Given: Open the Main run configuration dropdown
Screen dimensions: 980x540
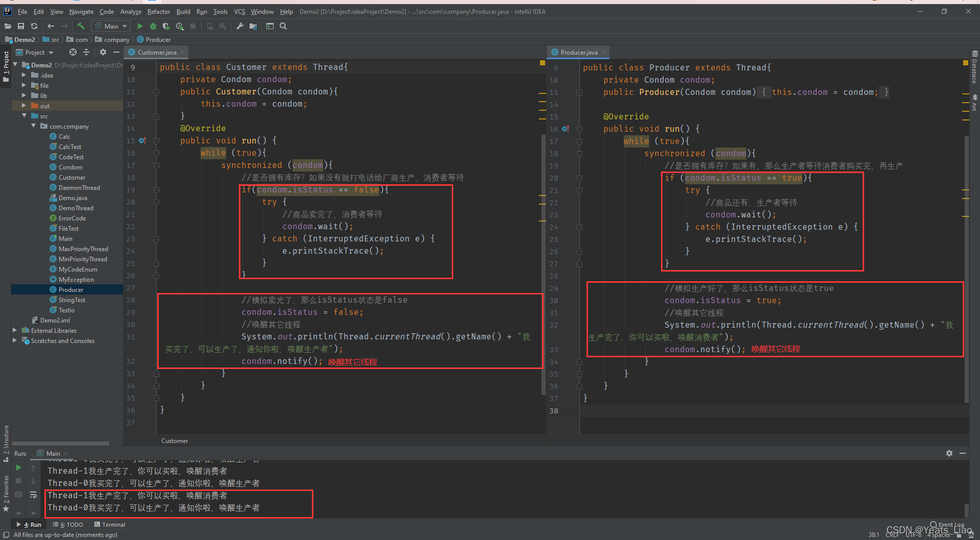Looking at the screenshot, I should (x=111, y=26).
